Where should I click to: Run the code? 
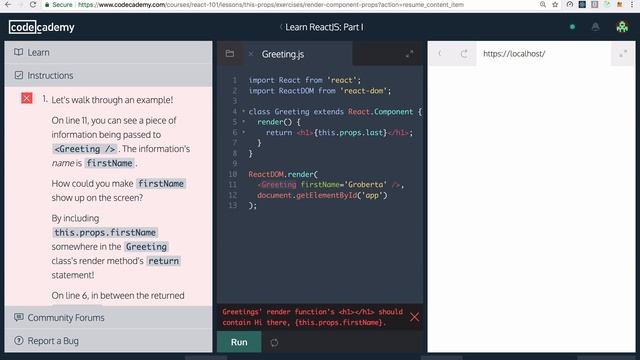(239, 342)
